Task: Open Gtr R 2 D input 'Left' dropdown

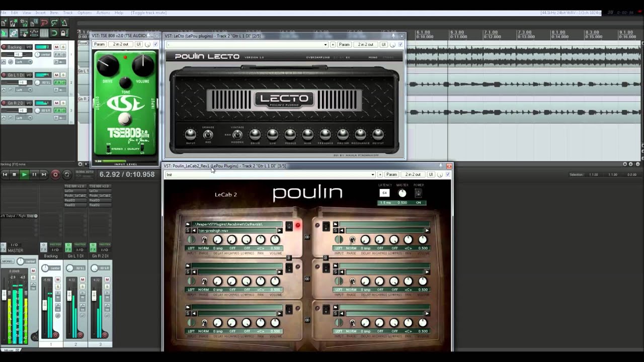Action: [x=24, y=118]
